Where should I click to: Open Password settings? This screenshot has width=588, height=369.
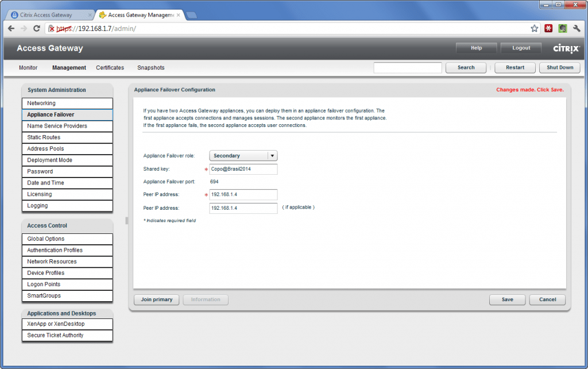tap(67, 171)
